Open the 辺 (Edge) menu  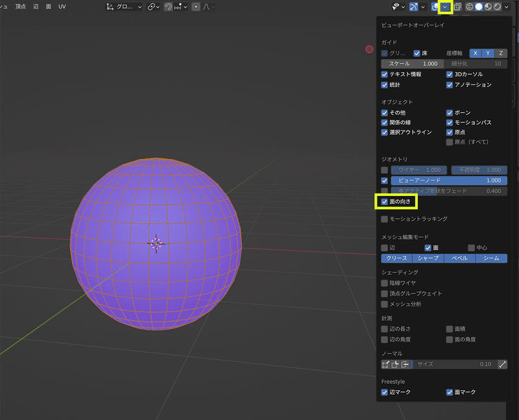tap(36, 6)
